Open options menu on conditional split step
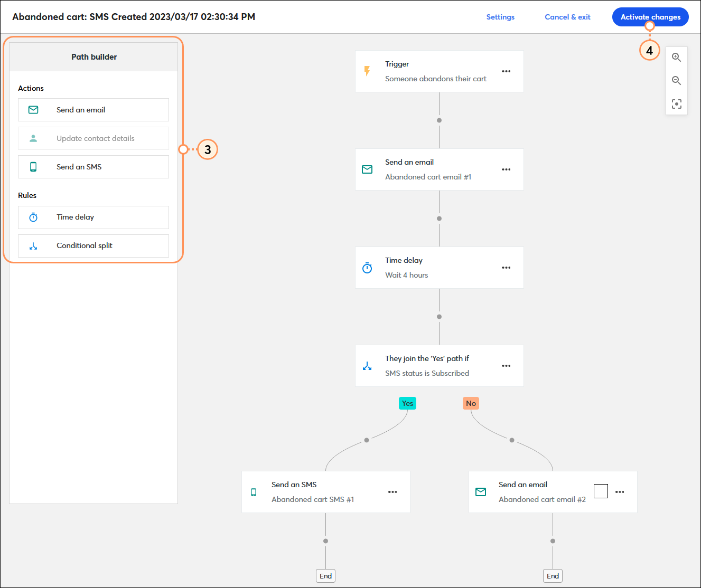The image size is (701, 588). pyautogui.click(x=506, y=366)
